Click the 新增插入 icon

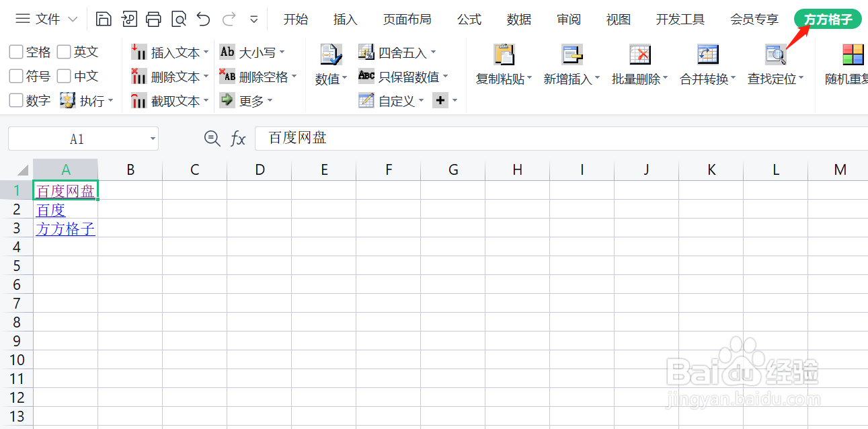pos(572,54)
